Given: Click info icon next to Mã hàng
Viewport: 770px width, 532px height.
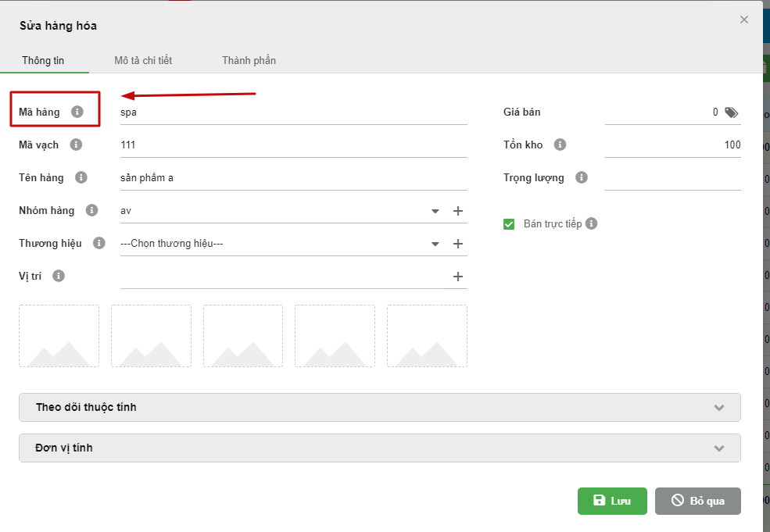Looking at the screenshot, I should point(77,112).
